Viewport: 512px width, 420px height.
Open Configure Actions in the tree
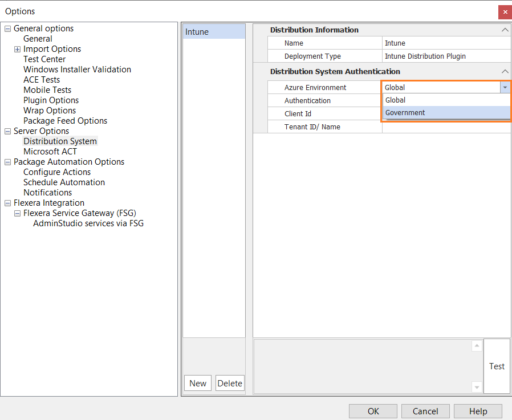click(57, 172)
